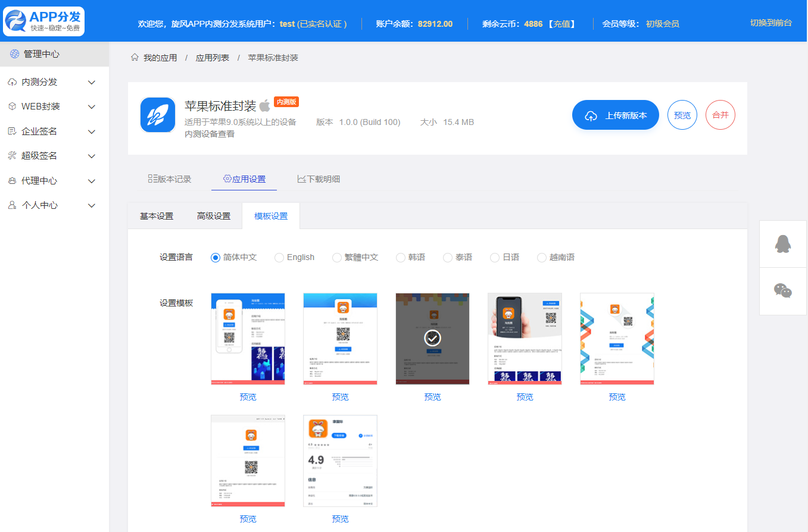The image size is (808, 532).
Task: Open 内测设备查看 link
Action: [x=210, y=134]
